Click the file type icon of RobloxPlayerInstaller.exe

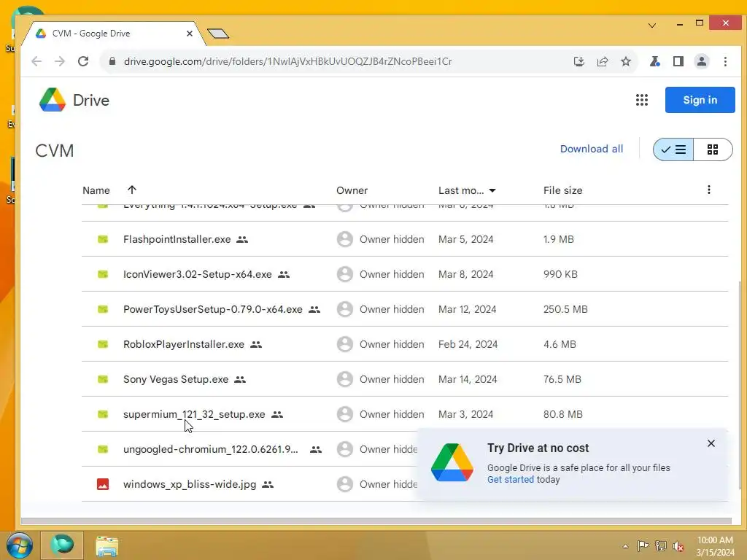pyautogui.click(x=103, y=344)
